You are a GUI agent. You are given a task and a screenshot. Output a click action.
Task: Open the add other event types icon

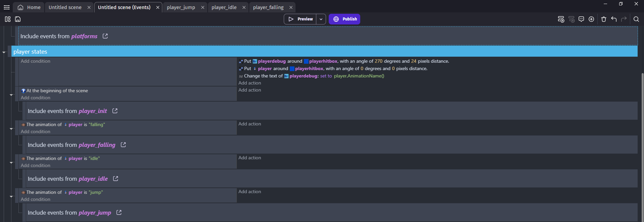pos(591,19)
